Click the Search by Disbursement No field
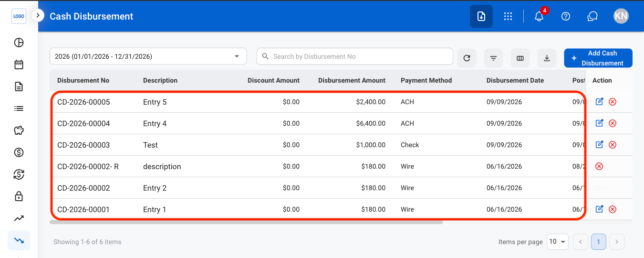This screenshot has width=644, height=258. (355, 56)
